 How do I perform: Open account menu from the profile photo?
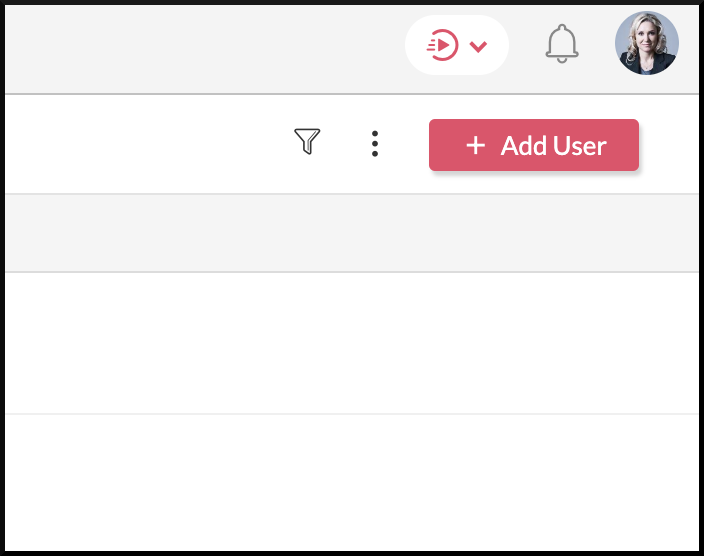click(x=646, y=44)
